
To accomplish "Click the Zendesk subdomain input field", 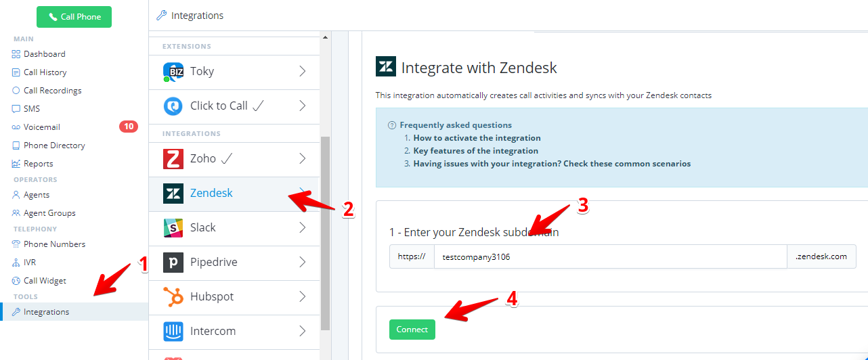I will tap(609, 257).
